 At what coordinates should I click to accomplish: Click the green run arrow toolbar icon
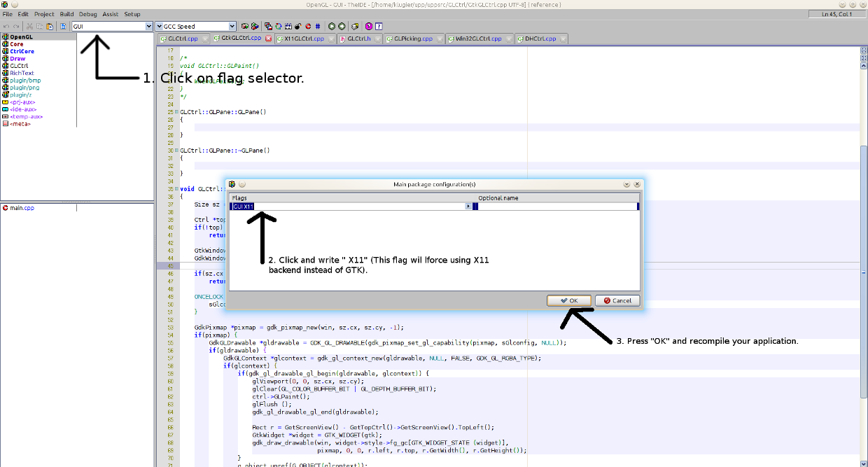coord(332,27)
